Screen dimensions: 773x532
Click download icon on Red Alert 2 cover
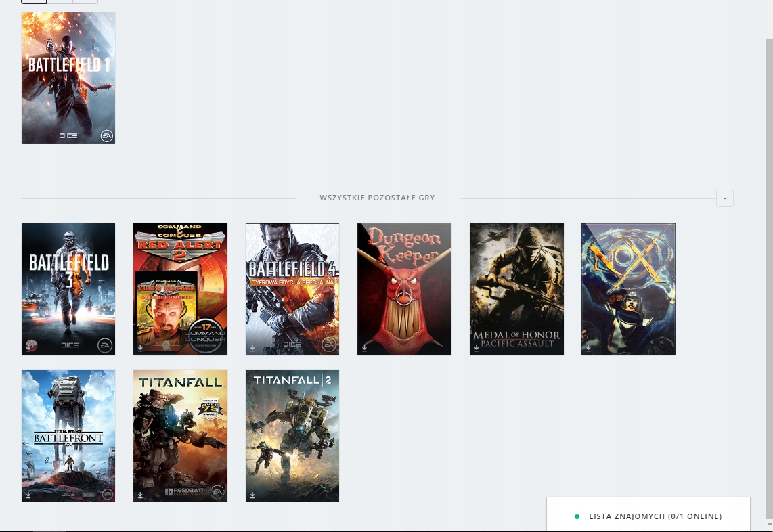tap(141, 348)
